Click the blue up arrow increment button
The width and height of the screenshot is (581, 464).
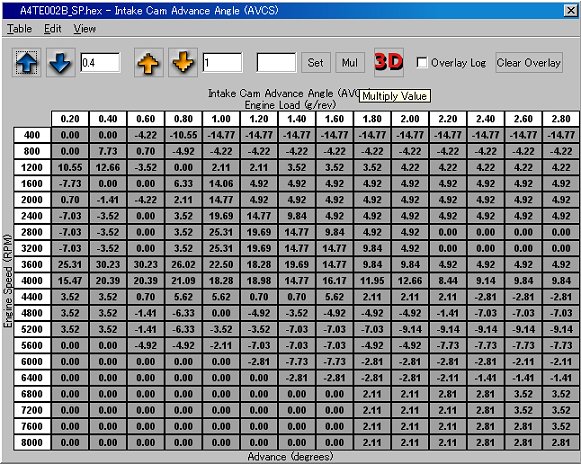[x=26, y=63]
